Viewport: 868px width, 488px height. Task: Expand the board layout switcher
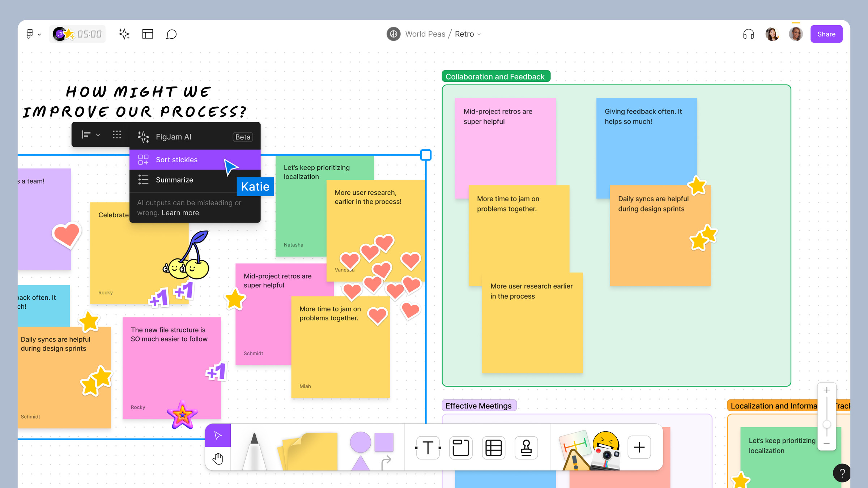tap(147, 34)
